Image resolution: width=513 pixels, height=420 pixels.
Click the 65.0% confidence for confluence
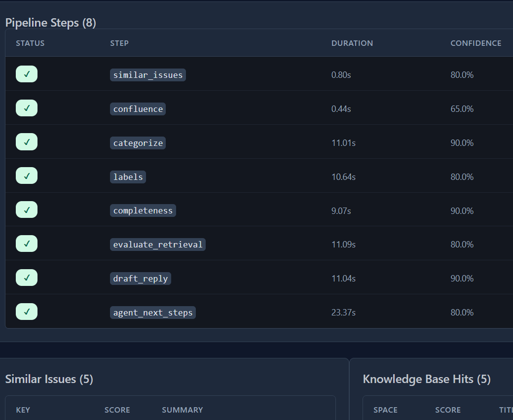pos(462,109)
